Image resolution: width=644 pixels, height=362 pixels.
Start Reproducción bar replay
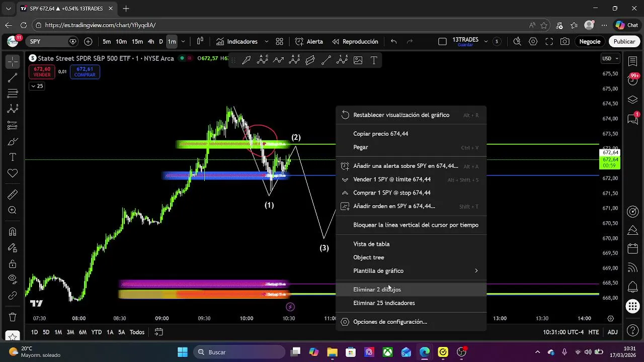pos(355,42)
